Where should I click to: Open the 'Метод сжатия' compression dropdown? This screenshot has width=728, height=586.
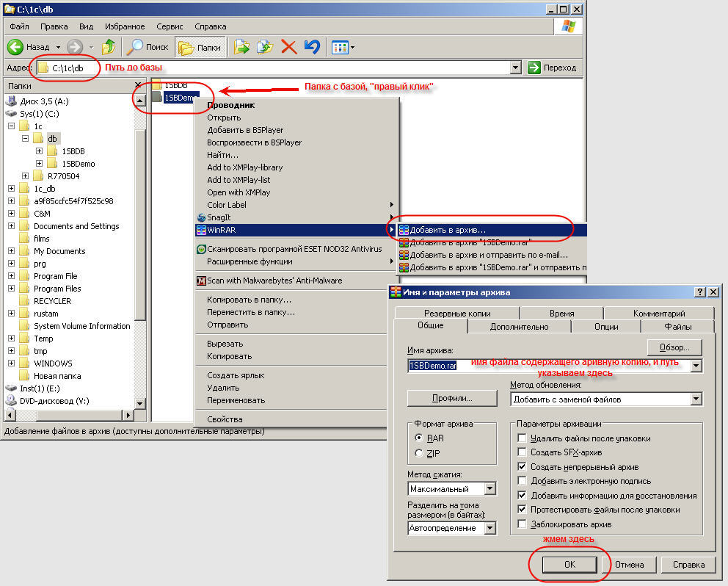490,489
